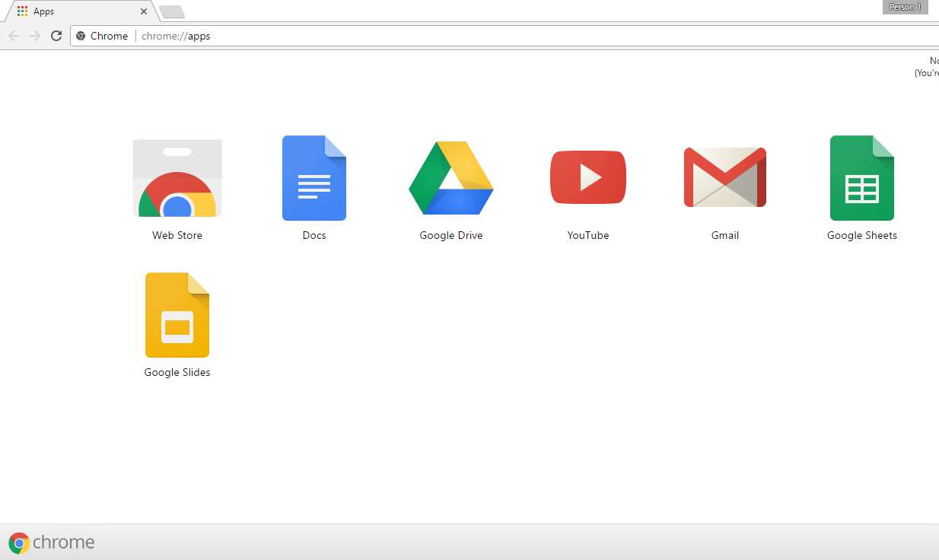Click the Chrome logo in the footer
Image resolution: width=939 pixels, height=560 pixels.
pyautogui.click(x=52, y=542)
